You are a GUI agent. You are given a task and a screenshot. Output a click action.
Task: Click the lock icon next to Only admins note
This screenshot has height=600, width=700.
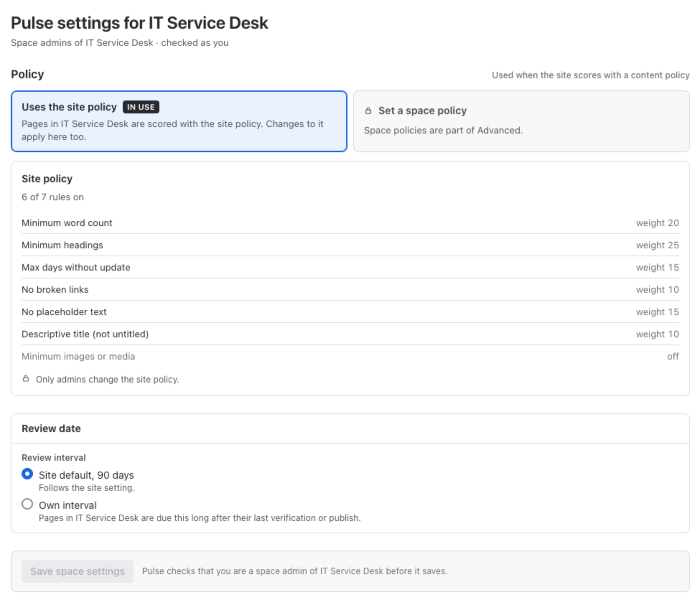click(26, 379)
